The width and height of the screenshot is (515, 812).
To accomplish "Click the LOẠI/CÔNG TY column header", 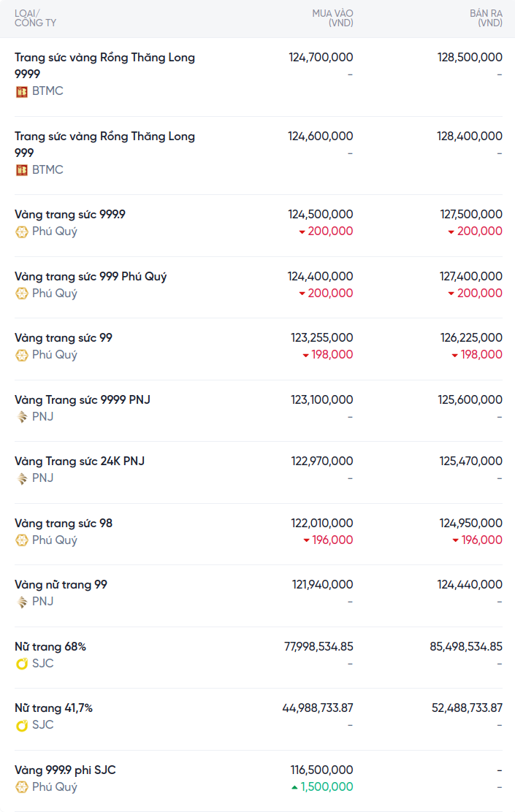I will click(x=35, y=18).
